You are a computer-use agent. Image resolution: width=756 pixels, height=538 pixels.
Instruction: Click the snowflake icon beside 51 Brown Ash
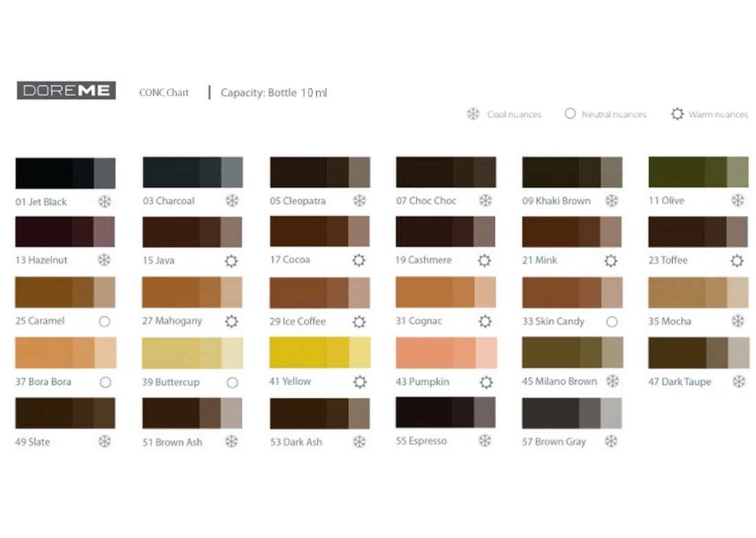tap(232, 442)
